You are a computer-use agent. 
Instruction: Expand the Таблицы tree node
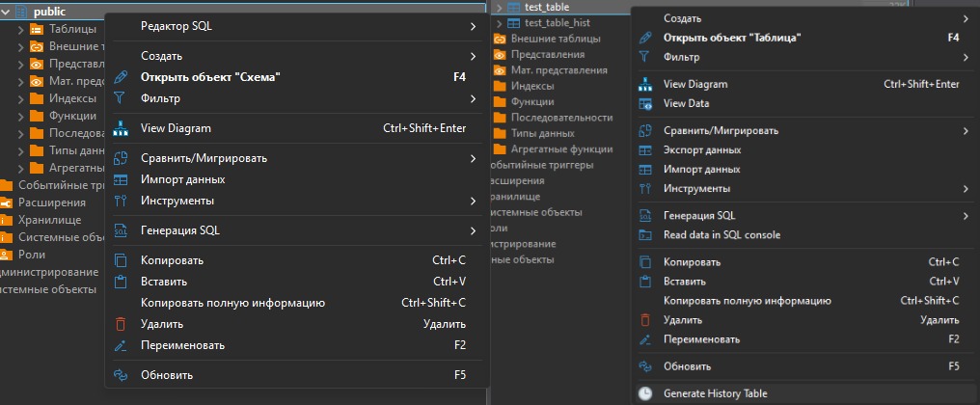click(x=21, y=29)
